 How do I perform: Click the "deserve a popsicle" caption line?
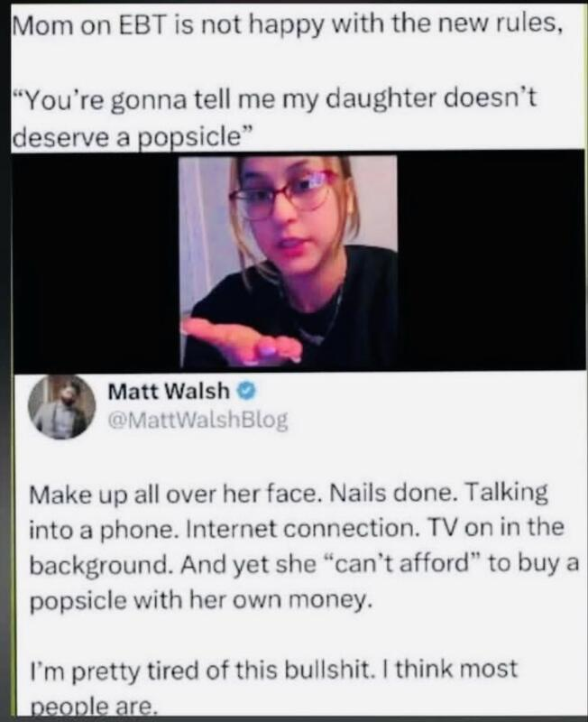(133, 135)
